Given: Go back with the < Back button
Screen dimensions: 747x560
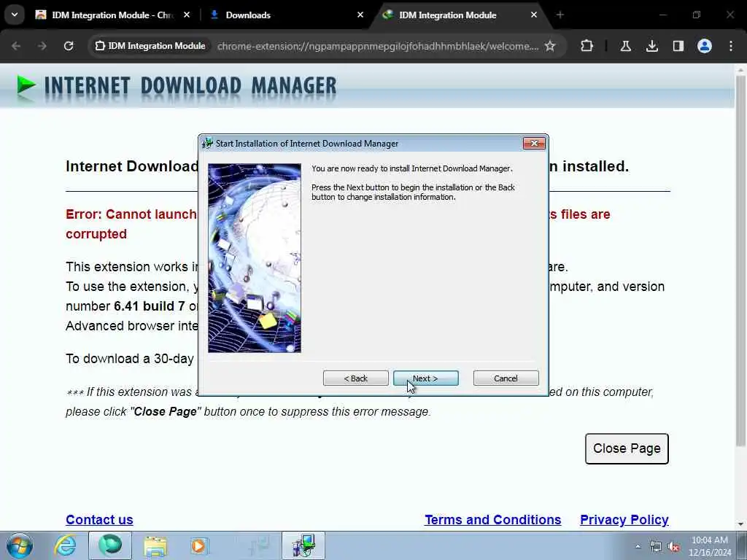Looking at the screenshot, I should [x=355, y=378].
